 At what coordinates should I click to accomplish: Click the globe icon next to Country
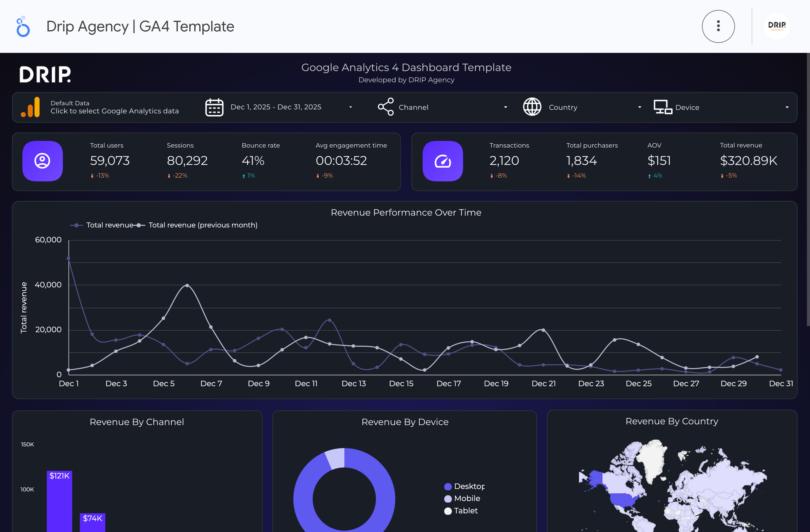[532, 107]
